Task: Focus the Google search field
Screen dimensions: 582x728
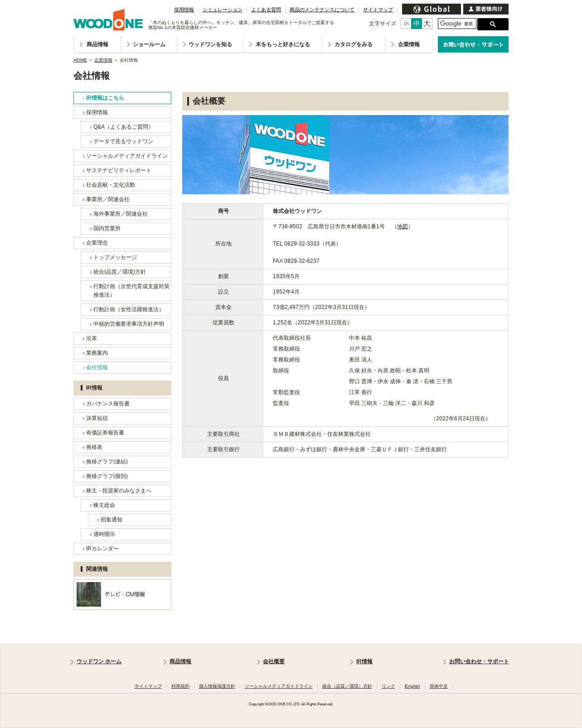Action: click(457, 24)
